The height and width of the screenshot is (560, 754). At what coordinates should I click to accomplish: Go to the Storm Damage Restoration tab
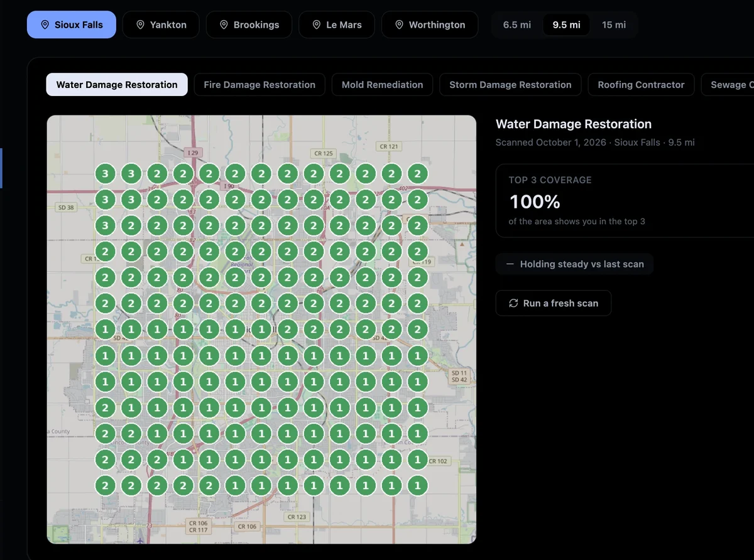(510, 85)
